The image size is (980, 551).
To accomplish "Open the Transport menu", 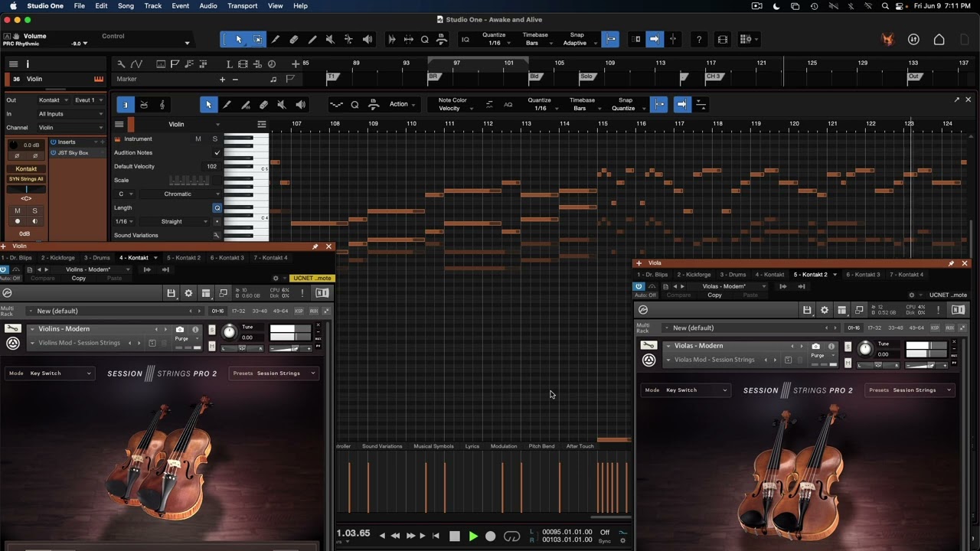I will (243, 6).
